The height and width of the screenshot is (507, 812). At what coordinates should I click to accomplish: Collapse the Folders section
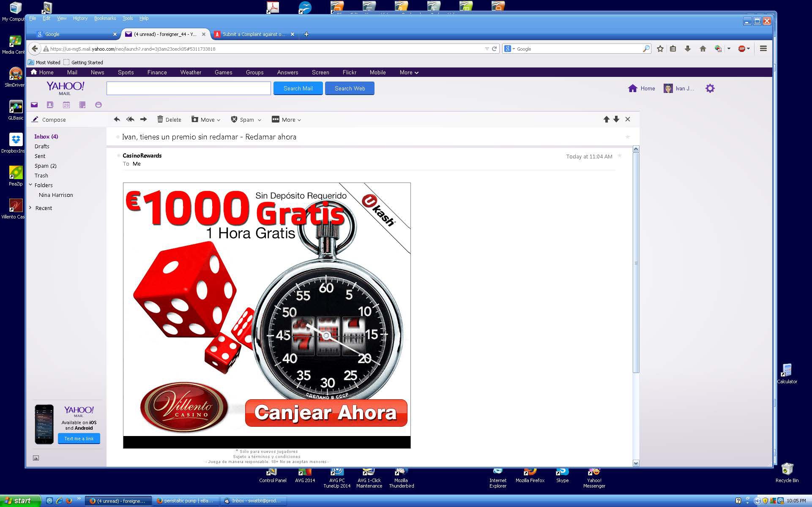pos(30,185)
